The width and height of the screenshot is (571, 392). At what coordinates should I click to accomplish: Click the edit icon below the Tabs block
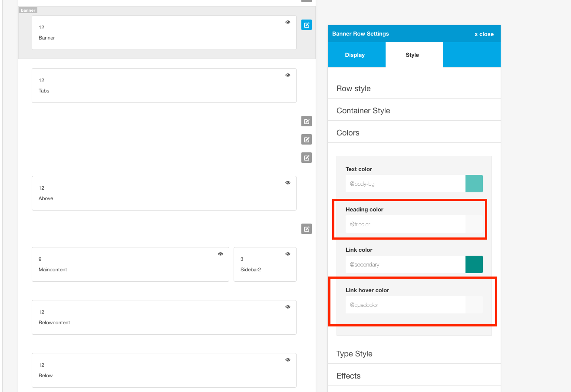307,121
